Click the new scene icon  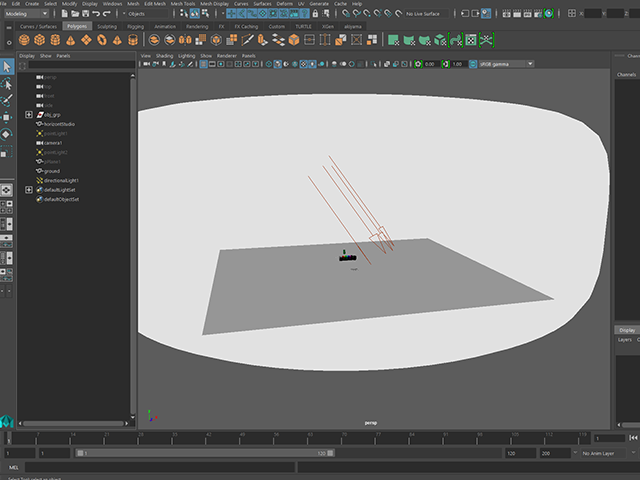[64, 13]
